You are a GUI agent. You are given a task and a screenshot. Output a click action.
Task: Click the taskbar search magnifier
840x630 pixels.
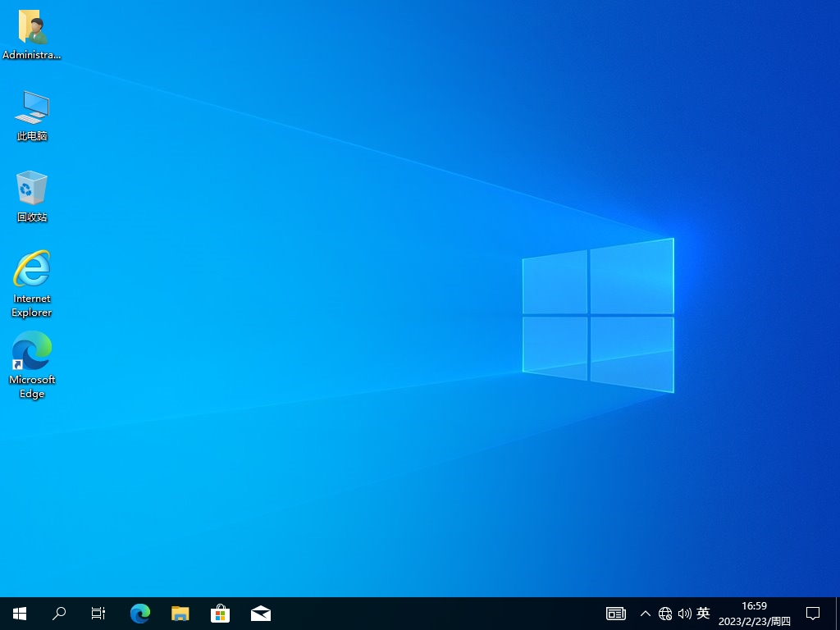point(59,614)
